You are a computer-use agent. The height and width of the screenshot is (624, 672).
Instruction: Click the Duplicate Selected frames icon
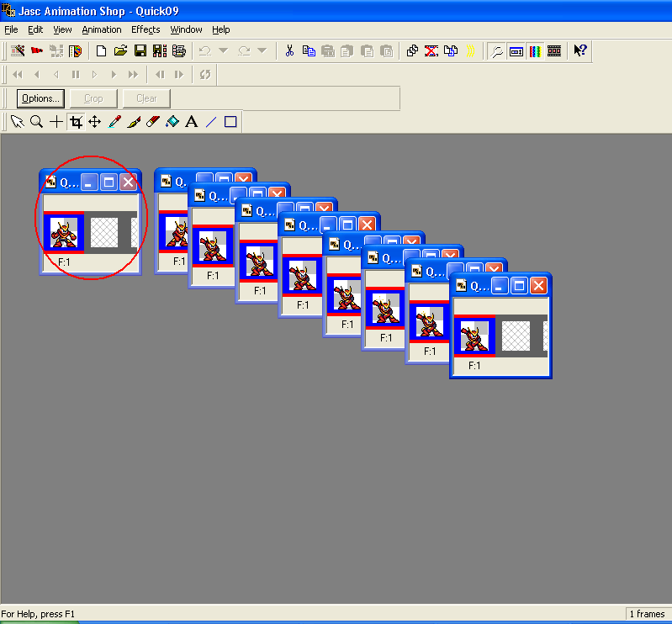click(x=412, y=51)
